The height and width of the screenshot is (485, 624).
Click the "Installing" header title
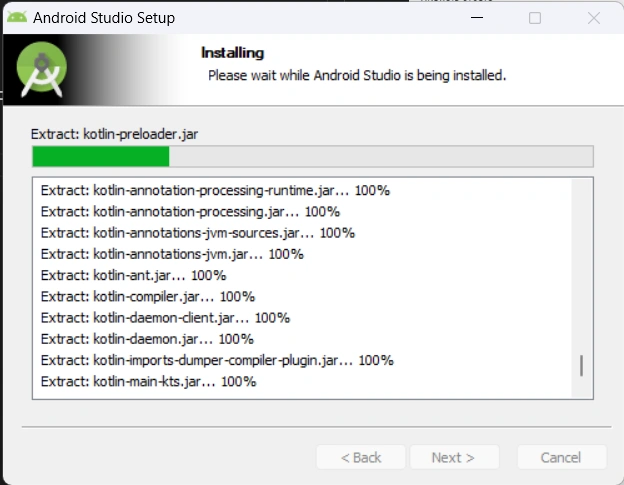tap(232, 52)
